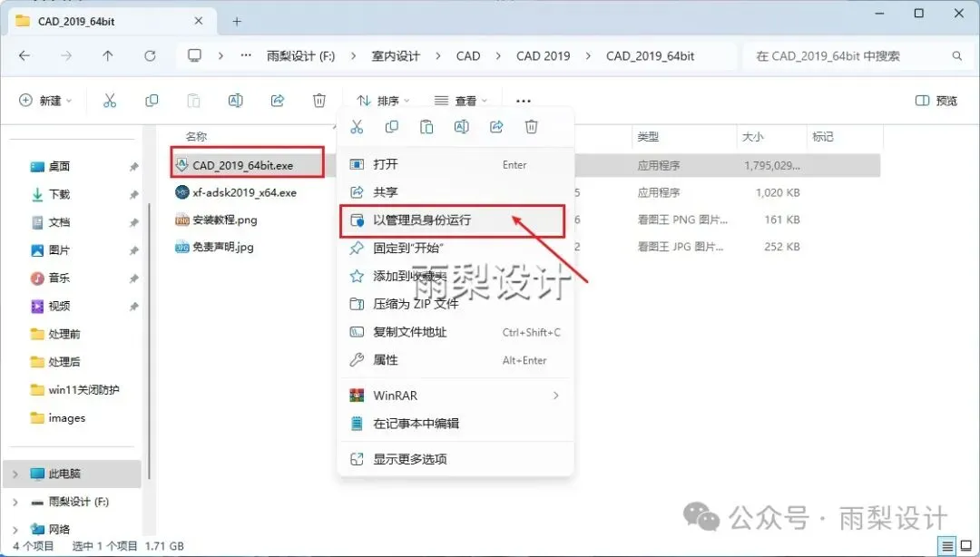The image size is (980, 557).
Task: Click the Copy icon in the toolbar
Action: 152,100
